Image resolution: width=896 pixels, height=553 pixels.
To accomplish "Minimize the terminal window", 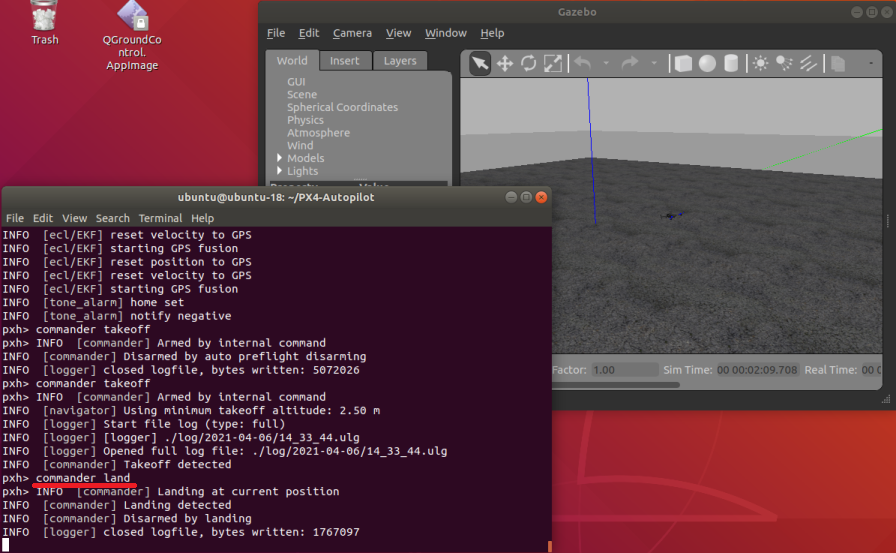I will click(511, 197).
